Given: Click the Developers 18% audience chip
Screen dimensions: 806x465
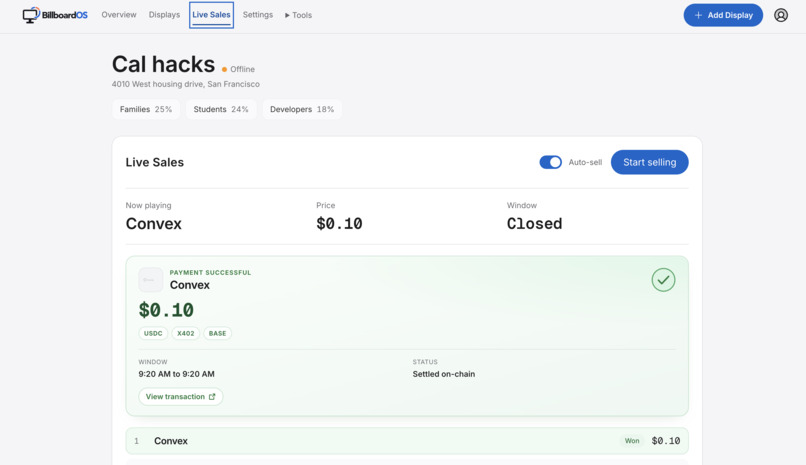Looking at the screenshot, I should click(302, 109).
